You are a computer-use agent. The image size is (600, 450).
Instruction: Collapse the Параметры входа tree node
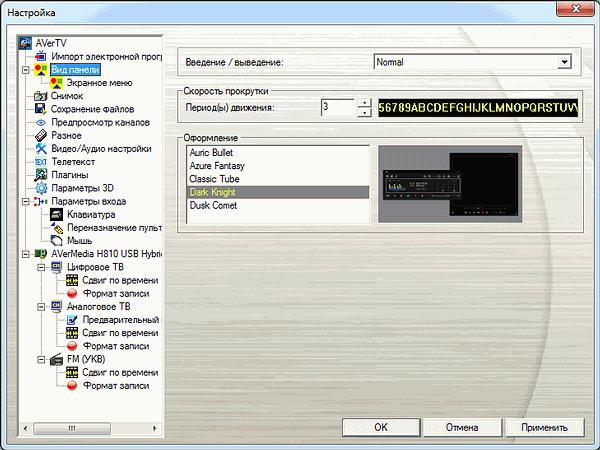(25, 201)
